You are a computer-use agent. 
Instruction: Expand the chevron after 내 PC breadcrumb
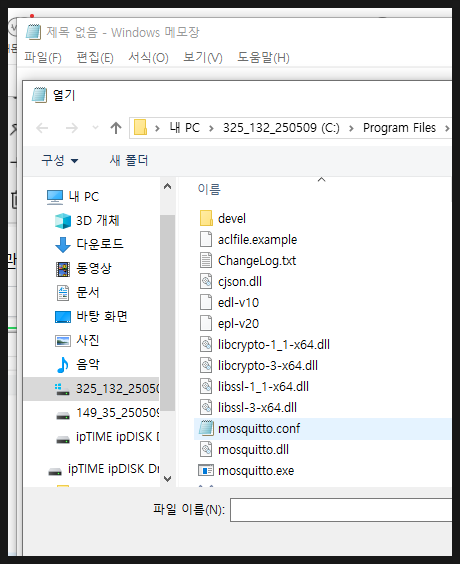(x=211, y=128)
